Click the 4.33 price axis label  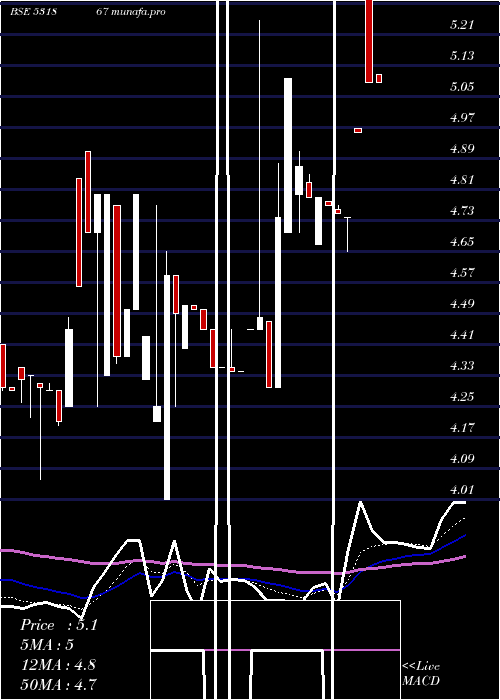(x=461, y=366)
